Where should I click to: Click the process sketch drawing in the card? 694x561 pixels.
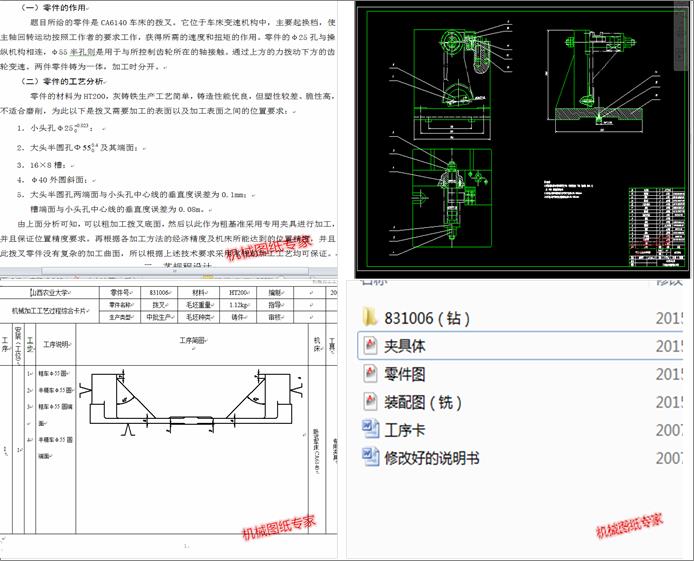click(192, 404)
